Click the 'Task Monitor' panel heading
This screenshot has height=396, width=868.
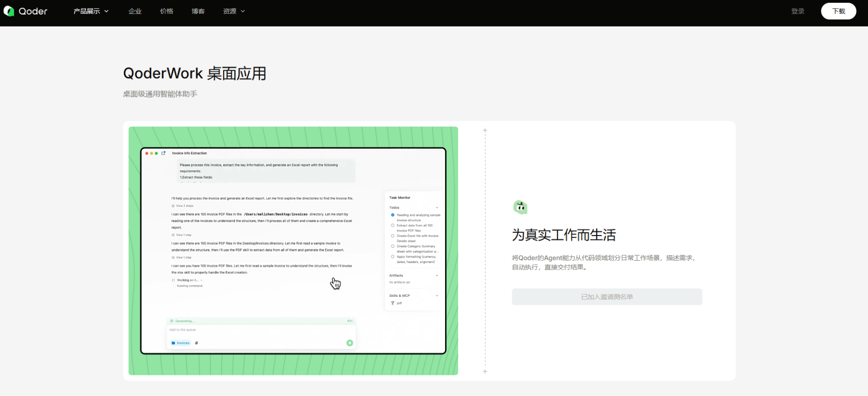coord(400,198)
